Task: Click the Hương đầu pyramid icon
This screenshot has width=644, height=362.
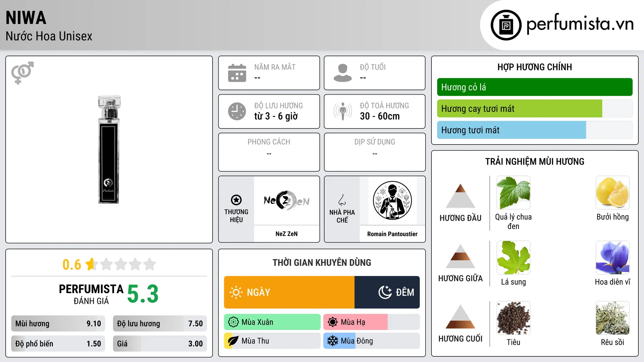Action: pyautogui.click(x=460, y=196)
